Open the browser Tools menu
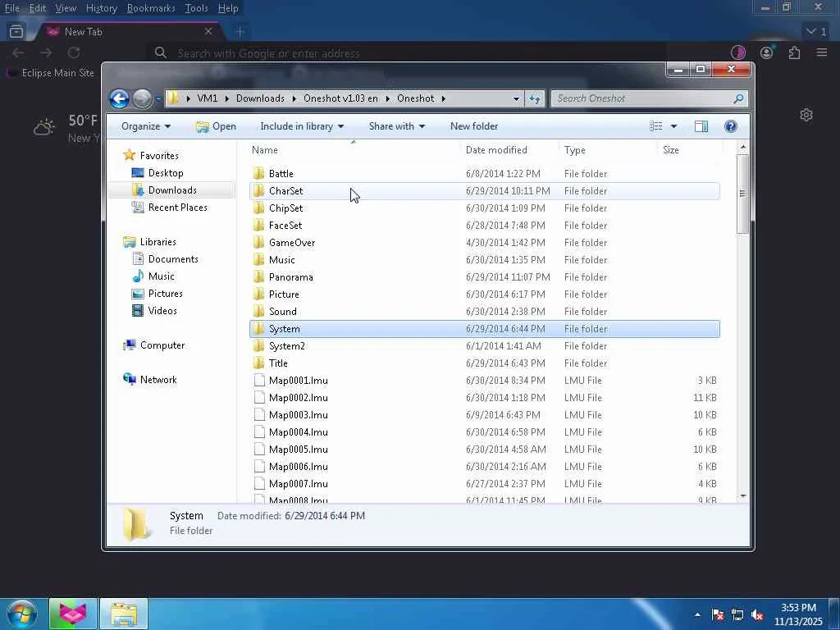 [196, 8]
